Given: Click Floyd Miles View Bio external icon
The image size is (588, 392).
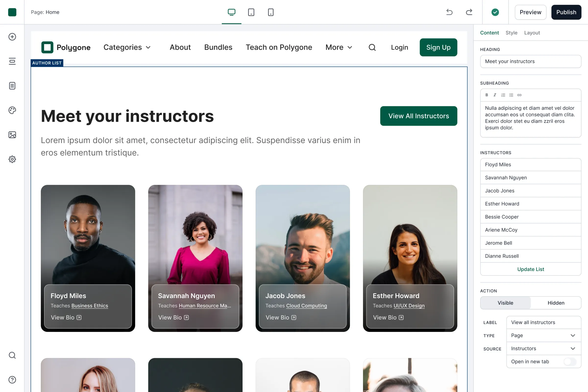Looking at the screenshot, I should coord(79,318).
